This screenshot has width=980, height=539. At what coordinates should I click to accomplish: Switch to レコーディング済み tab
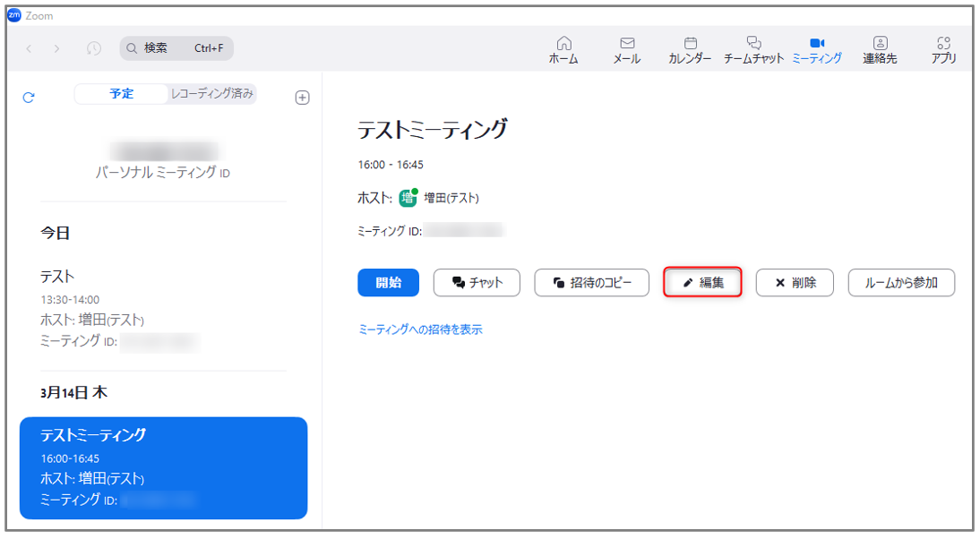212,94
